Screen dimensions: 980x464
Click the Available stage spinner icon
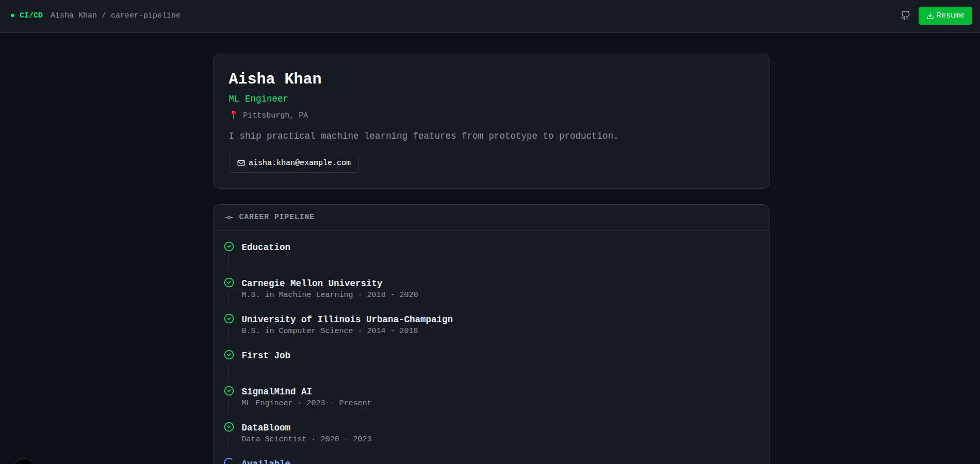tap(229, 461)
